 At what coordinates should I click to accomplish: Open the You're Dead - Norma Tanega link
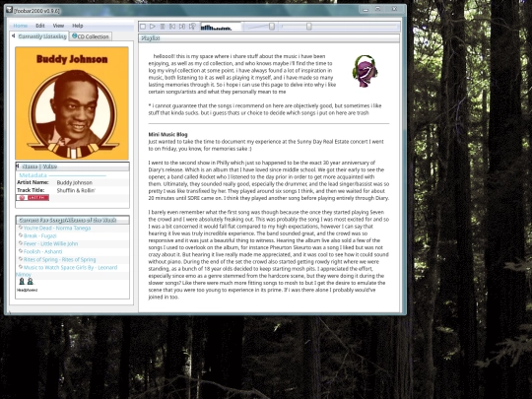point(57,228)
